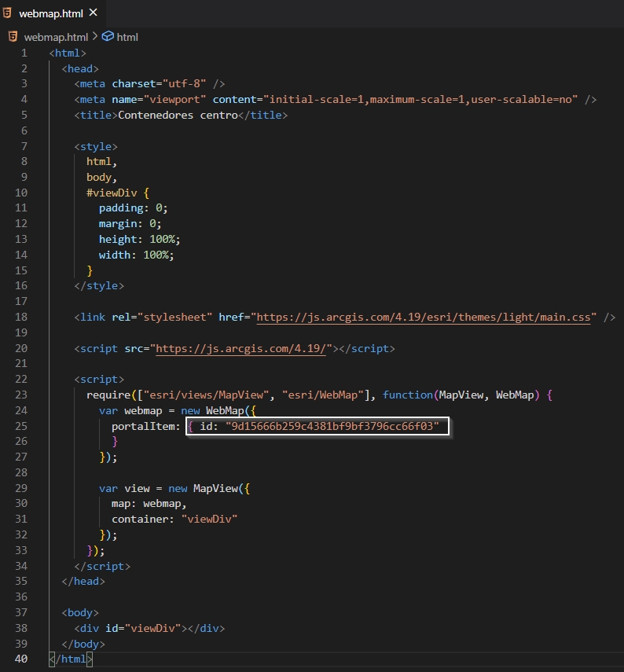Click the HTML5 icon on the webmap.html tab
624x672 pixels.
click(9, 13)
